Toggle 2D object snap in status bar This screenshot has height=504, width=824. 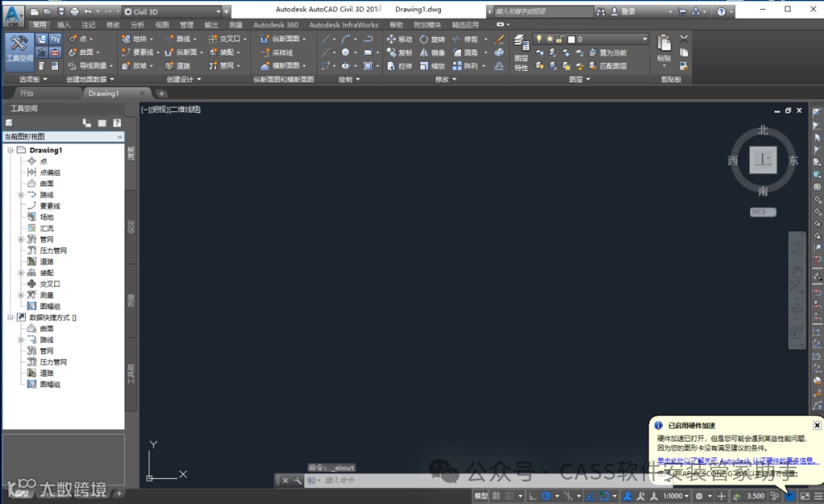pos(604,496)
